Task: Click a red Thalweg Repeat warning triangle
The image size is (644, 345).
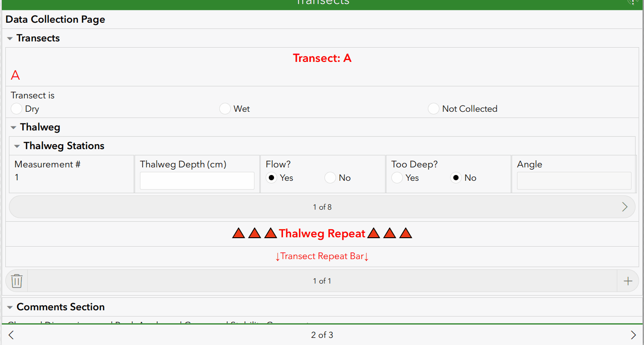Action: coord(239,232)
